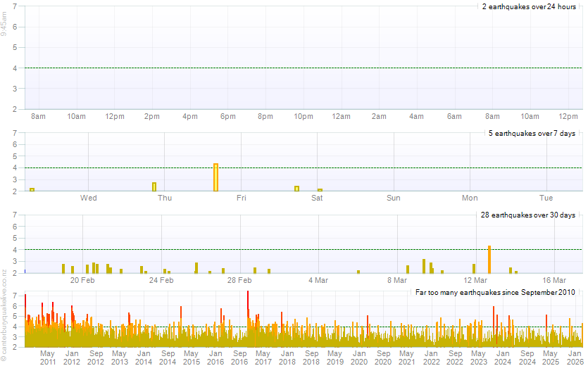
Task: Click the tallest orange bar near 12 Mar
Action: pyautogui.click(x=489, y=259)
